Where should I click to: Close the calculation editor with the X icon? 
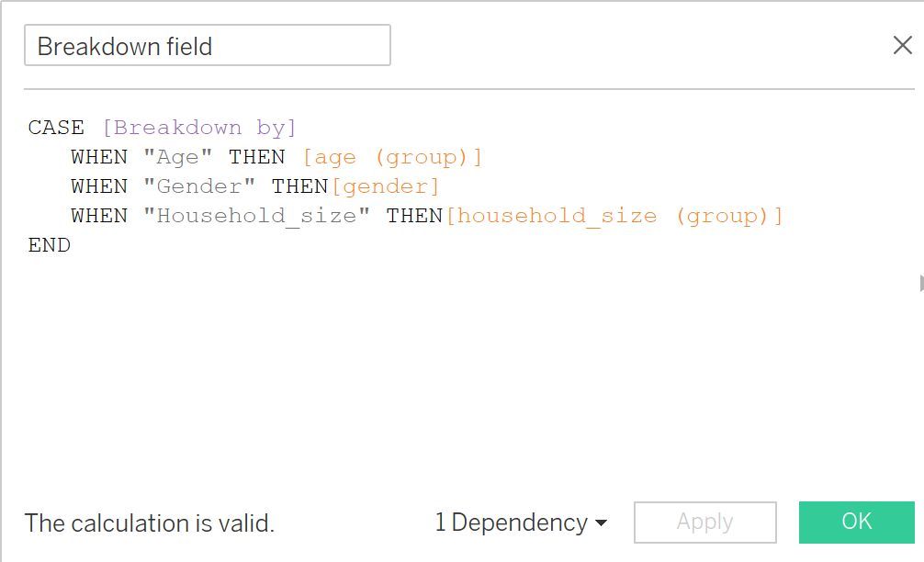(x=902, y=45)
